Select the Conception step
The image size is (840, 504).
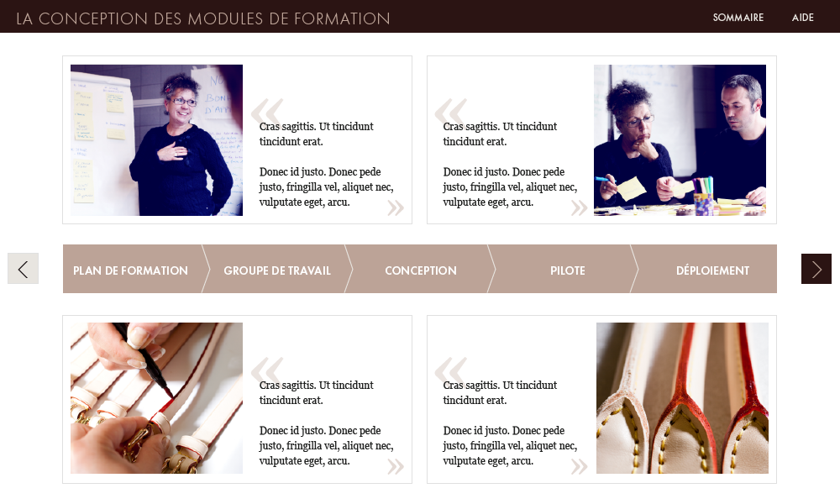tap(421, 269)
